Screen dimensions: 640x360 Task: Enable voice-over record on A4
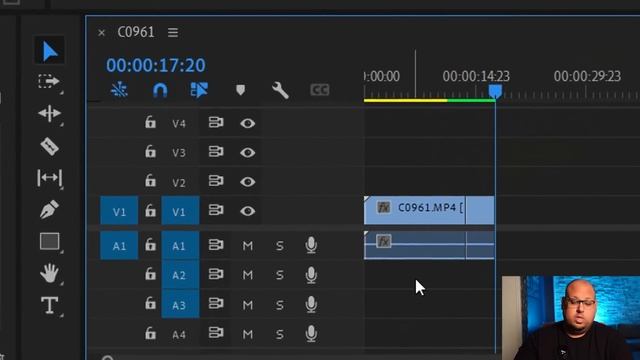311,333
